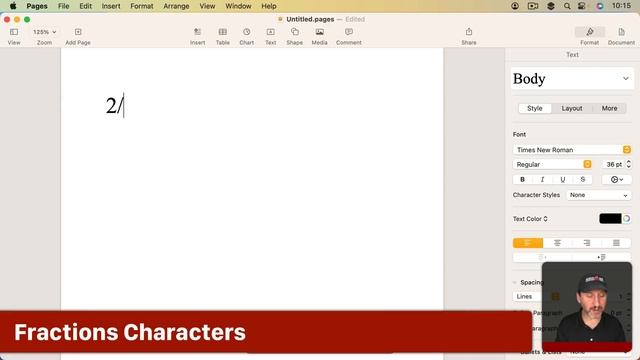Open the Zoom 125% dropdown
640x360 pixels.
coord(44,32)
